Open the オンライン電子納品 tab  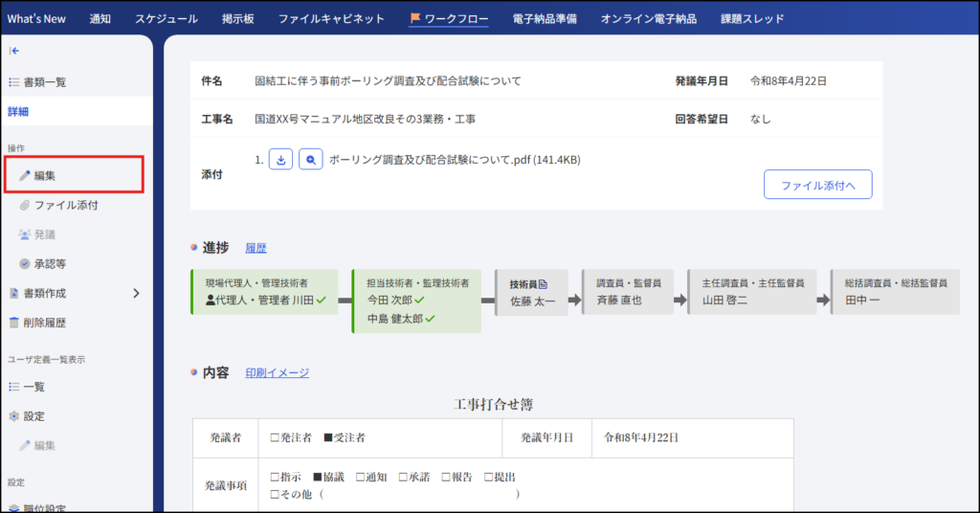648,19
